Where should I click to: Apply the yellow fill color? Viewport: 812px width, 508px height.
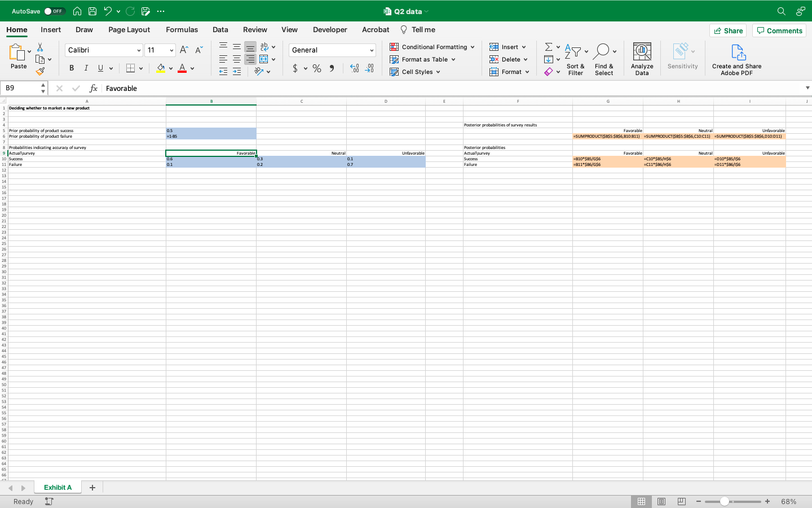tap(161, 68)
